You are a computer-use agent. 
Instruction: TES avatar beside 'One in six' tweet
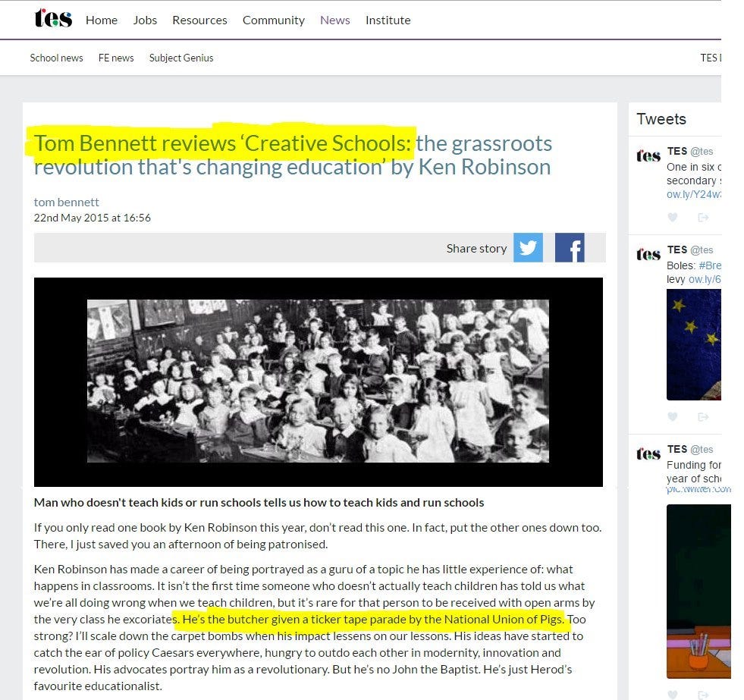pyautogui.click(x=648, y=155)
